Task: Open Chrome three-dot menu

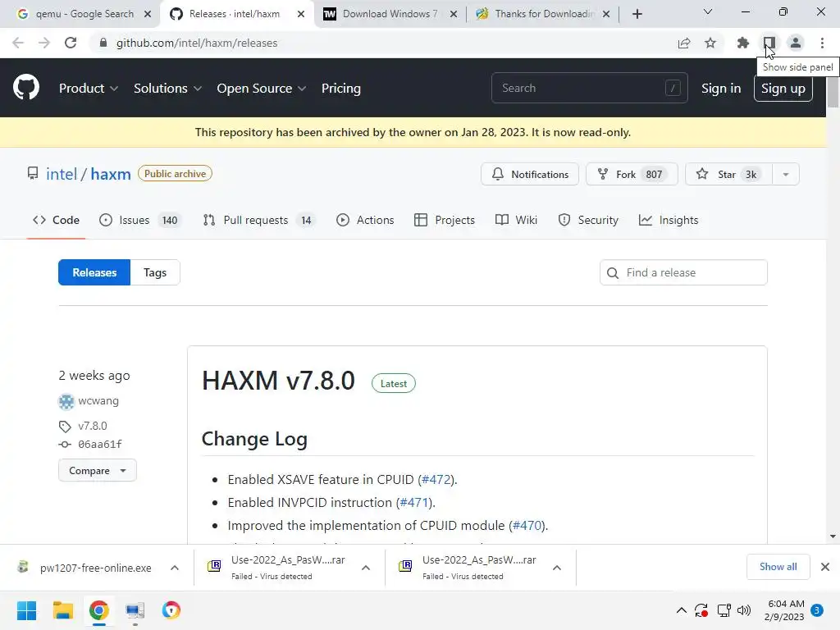Action: (x=822, y=43)
